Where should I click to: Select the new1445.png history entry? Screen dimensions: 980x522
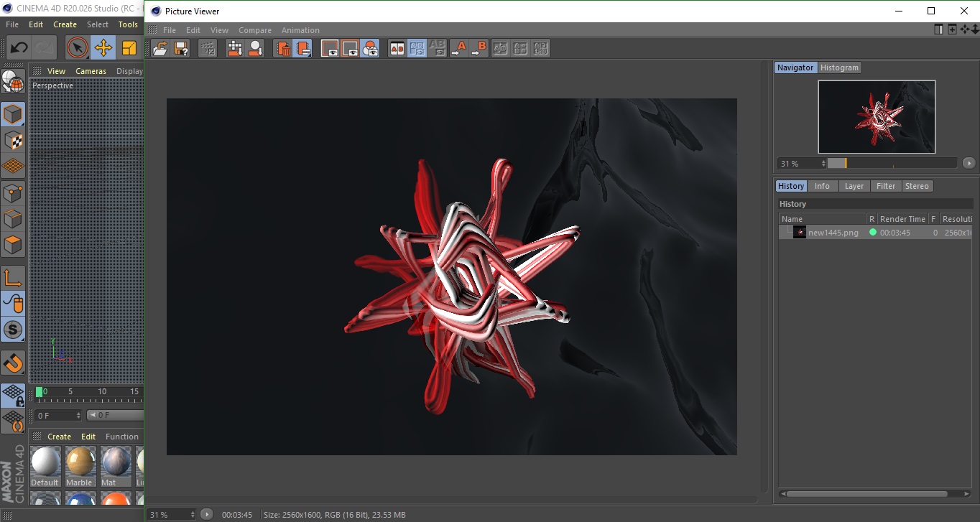(x=833, y=233)
